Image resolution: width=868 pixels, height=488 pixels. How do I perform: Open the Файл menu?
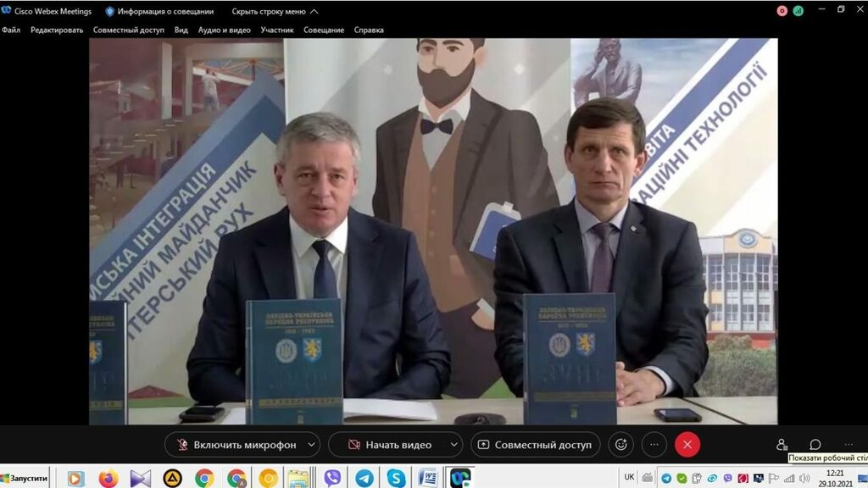point(11,30)
